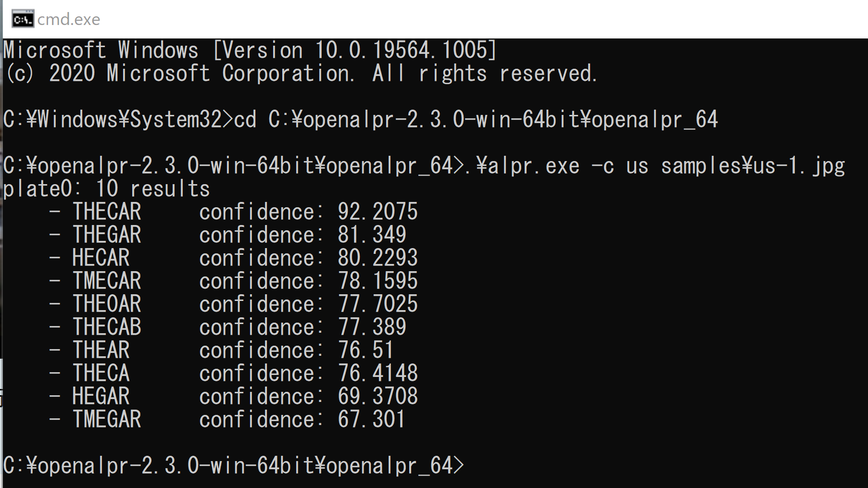
Task: Click the HEGAR result line
Action: [233, 396]
